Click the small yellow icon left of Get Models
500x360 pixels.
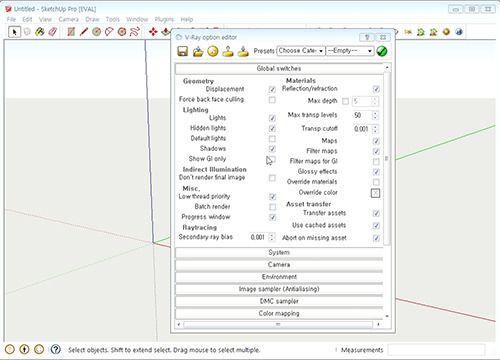pyautogui.click(x=408, y=32)
